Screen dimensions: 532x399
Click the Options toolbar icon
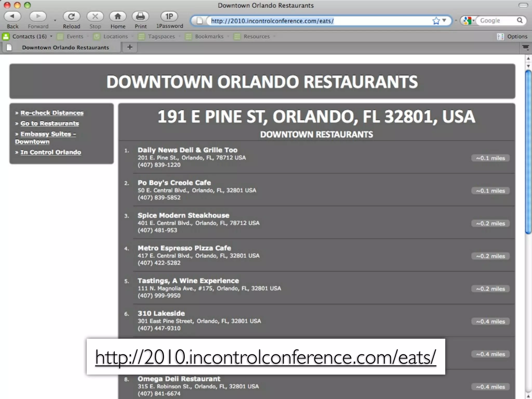[500, 36]
